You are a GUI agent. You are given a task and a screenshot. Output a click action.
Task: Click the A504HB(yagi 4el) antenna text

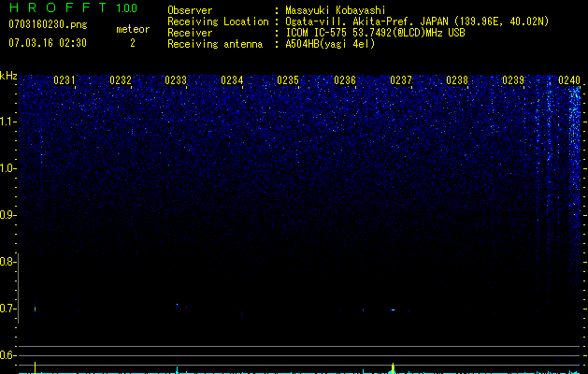coord(330,44)
